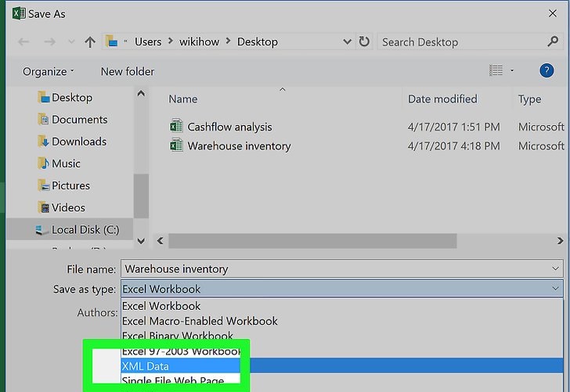Sort by the Type column header
Image resolution: width=570 pixels, height=392 pixels.
point(529,99)
